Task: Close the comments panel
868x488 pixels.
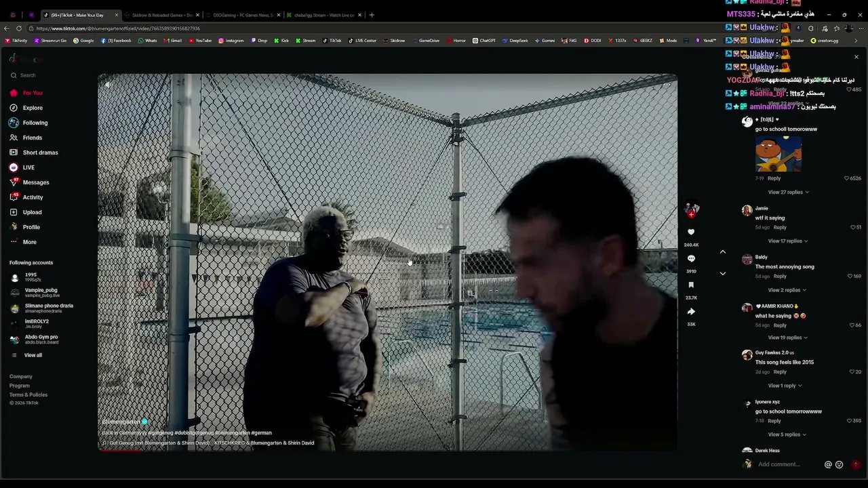Action: point(856,57)
